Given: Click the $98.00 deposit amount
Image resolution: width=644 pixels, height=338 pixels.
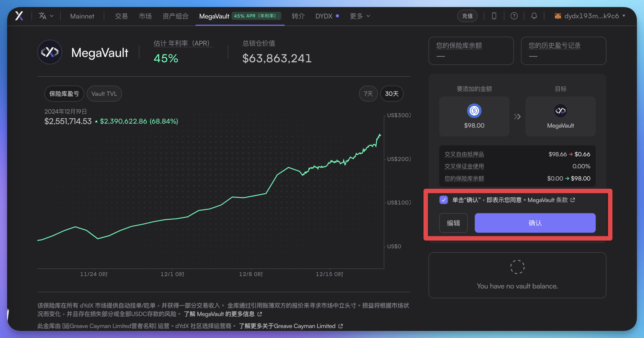Looking at the screenshot, I should (x=474, y=126).
